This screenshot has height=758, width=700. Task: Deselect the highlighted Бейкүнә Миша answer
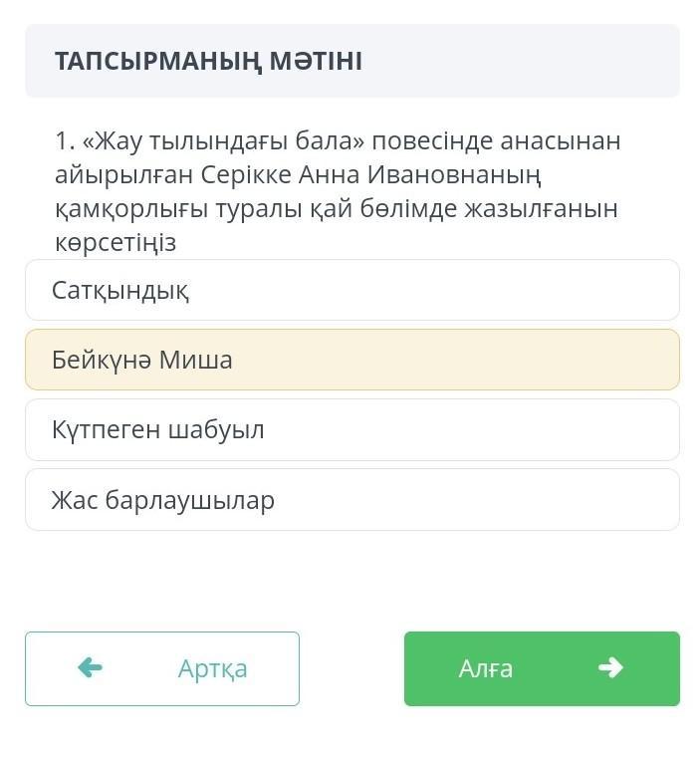coord(352,360)
